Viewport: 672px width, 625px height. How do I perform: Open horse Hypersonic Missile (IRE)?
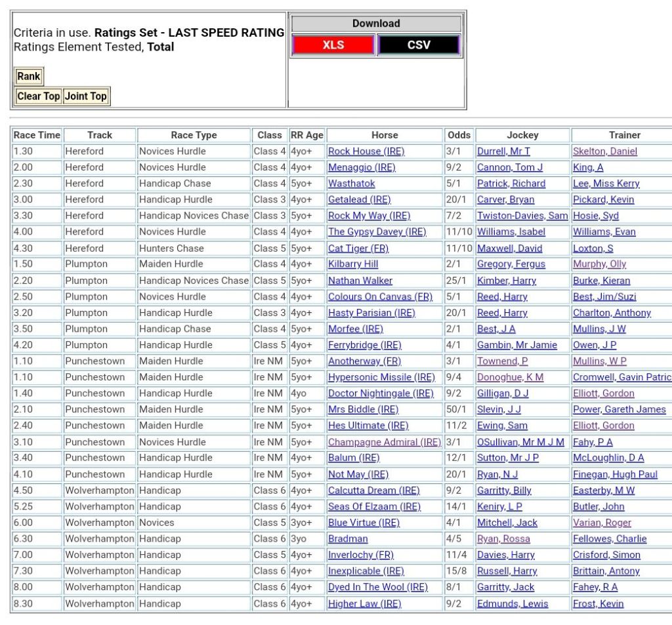tap(381, 378)
